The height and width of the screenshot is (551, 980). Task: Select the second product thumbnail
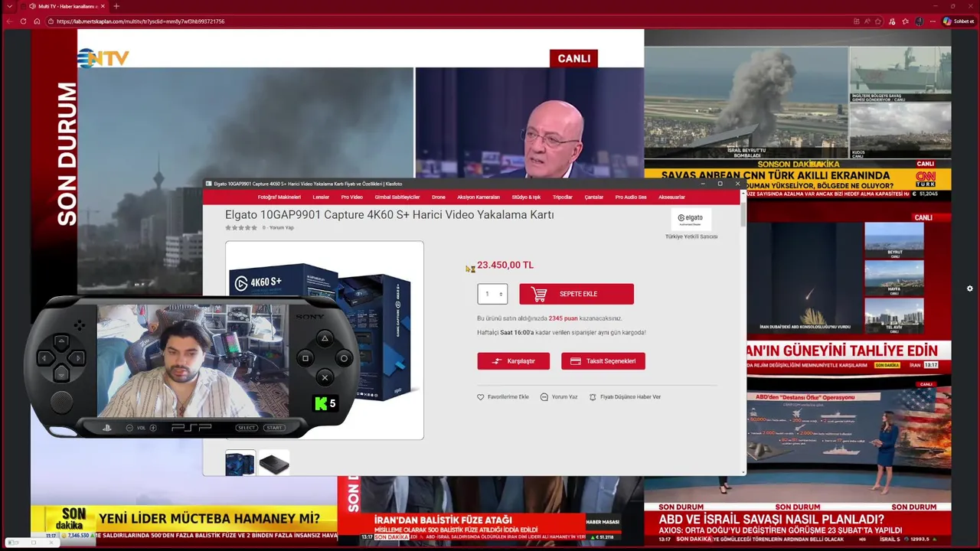[274, 464]
